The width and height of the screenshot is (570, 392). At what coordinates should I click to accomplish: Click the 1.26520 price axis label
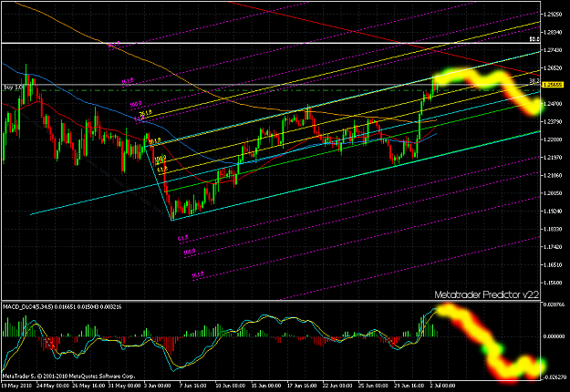click(x=553, y=68)
